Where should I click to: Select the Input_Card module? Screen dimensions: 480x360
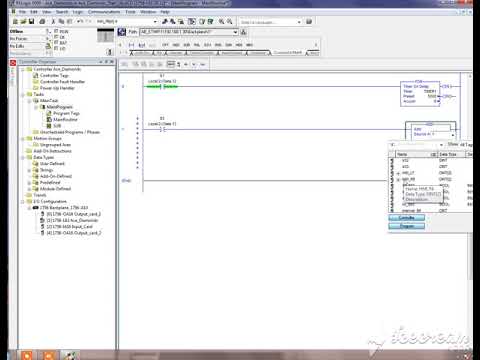click(x=69, y=227)
